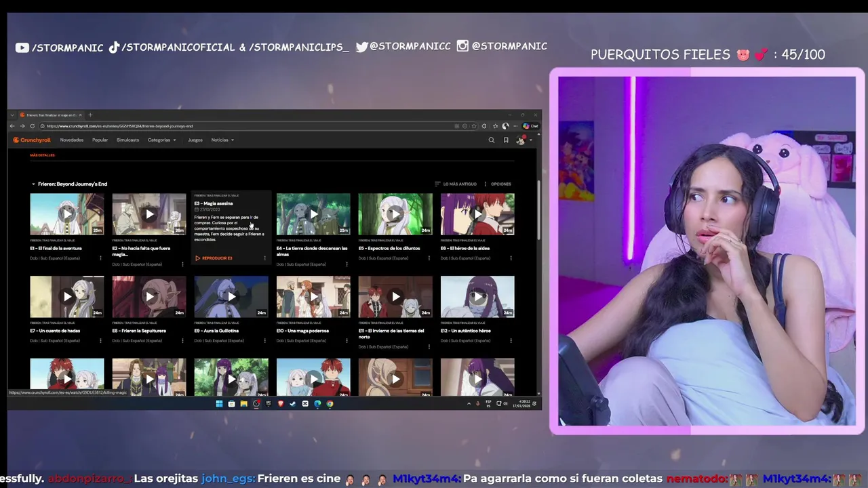
Task: Expand the Noticias dropdown
Action: click(x=222, y=140)
